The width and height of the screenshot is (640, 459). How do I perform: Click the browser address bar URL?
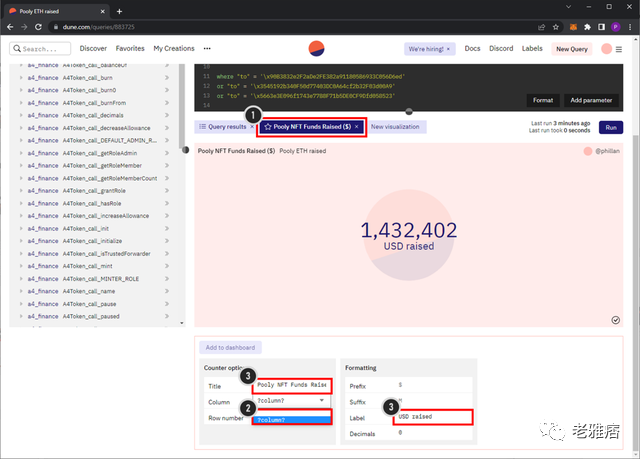(98, 27)
